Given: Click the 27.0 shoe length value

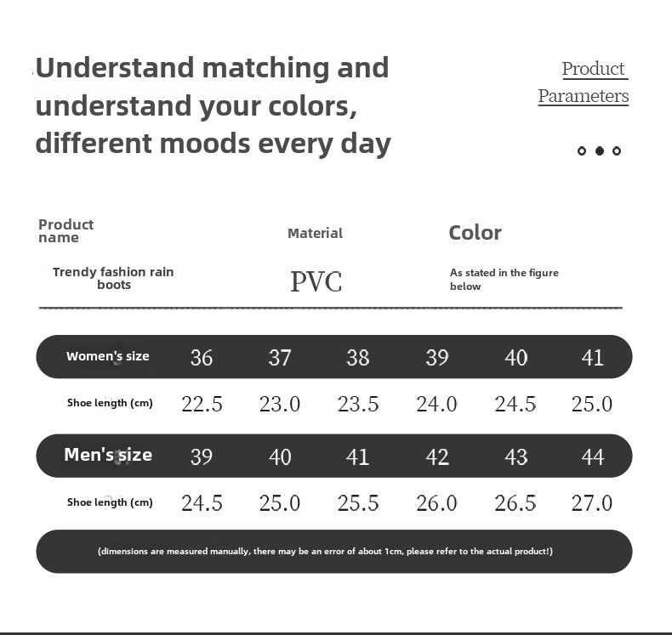Looking at the screenshot, I should [x=592, y=503].
